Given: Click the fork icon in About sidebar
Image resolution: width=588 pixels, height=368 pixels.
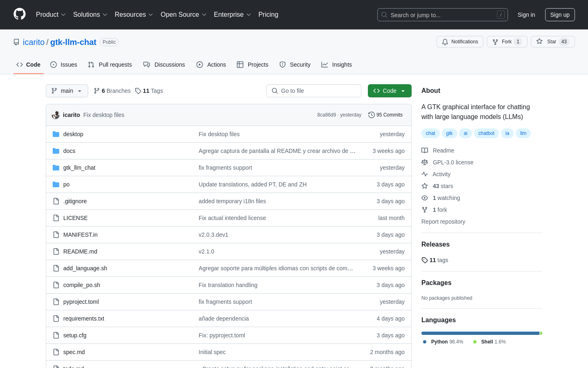Looking at the screenshot, I should [x=425, y=210].
